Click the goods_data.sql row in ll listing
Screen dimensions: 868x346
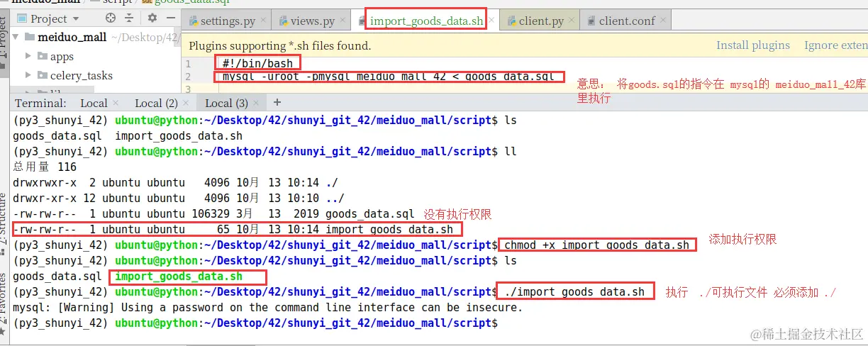click(x=213, y=214)
